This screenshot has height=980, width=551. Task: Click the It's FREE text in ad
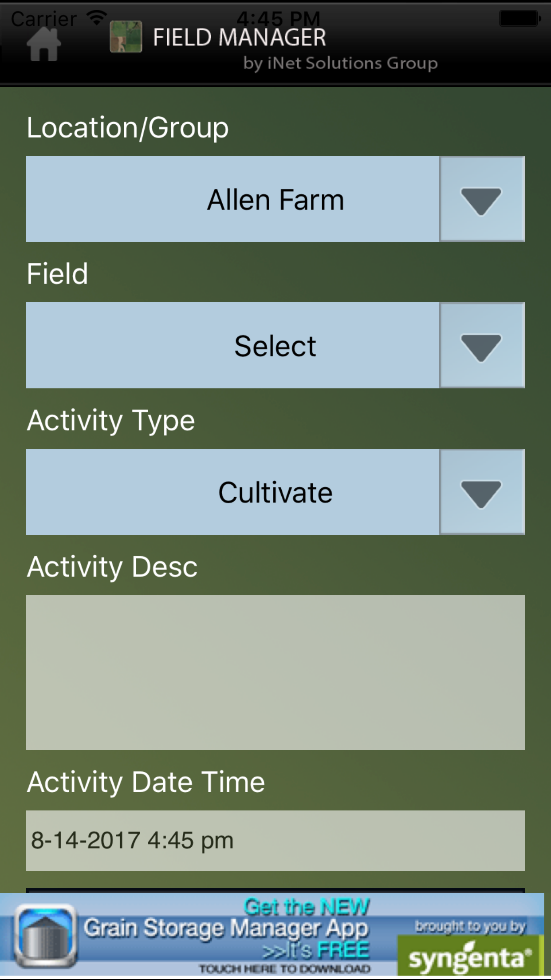[316, 950]
